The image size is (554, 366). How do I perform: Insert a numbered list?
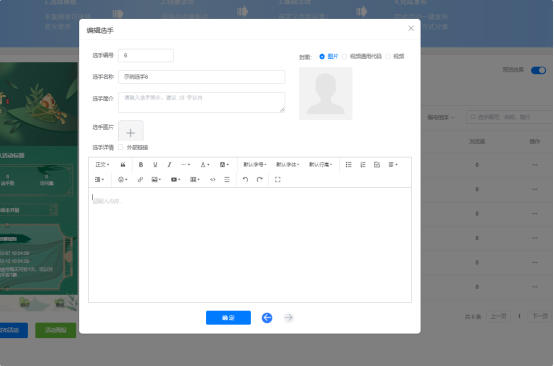pos(363,165)
